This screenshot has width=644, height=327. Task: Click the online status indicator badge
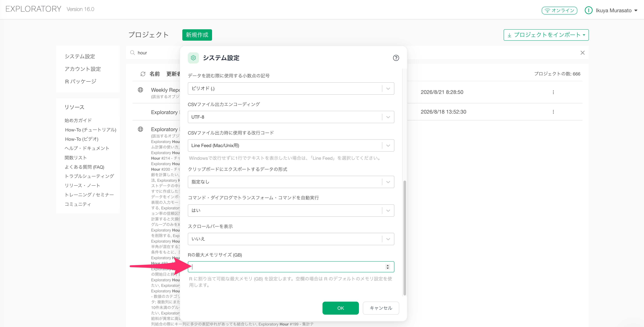pyautogui.click(x=559, y=11)
